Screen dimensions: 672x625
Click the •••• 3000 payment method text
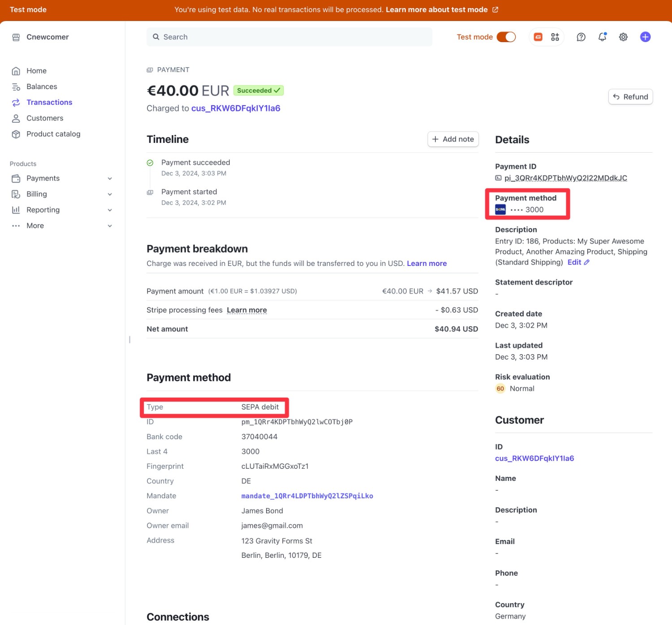tap(527, 210)
